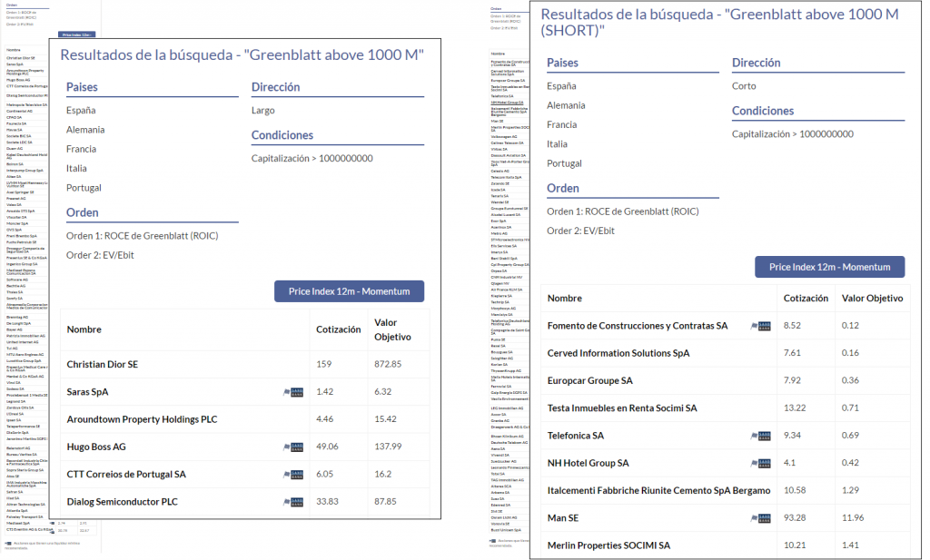Image resolution: width=930 pixels, height=560 pixels.
Task: Select Testa Inmuebles en Renta Socimi SA
Action: click(x=621, y=408)
